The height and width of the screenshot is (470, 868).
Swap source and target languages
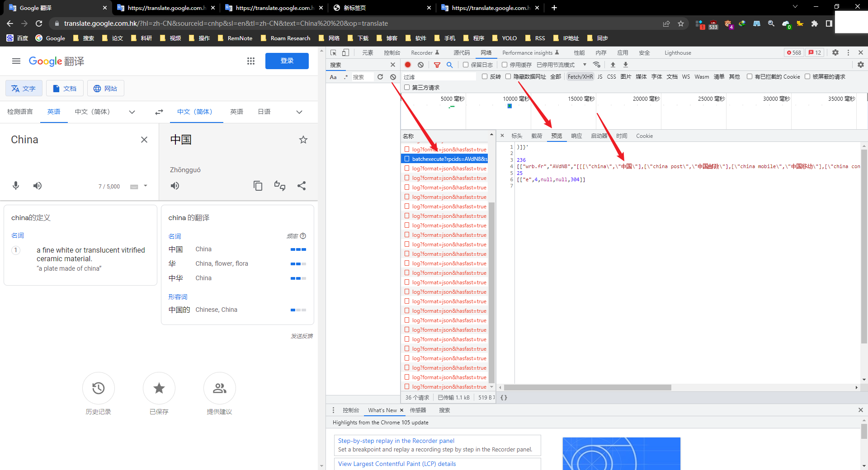(x=159, y=112)
